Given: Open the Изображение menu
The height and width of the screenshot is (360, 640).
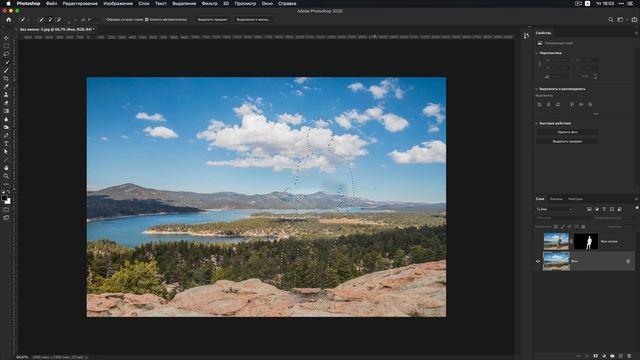Looking at the screenshot, I should pos(118,3).
